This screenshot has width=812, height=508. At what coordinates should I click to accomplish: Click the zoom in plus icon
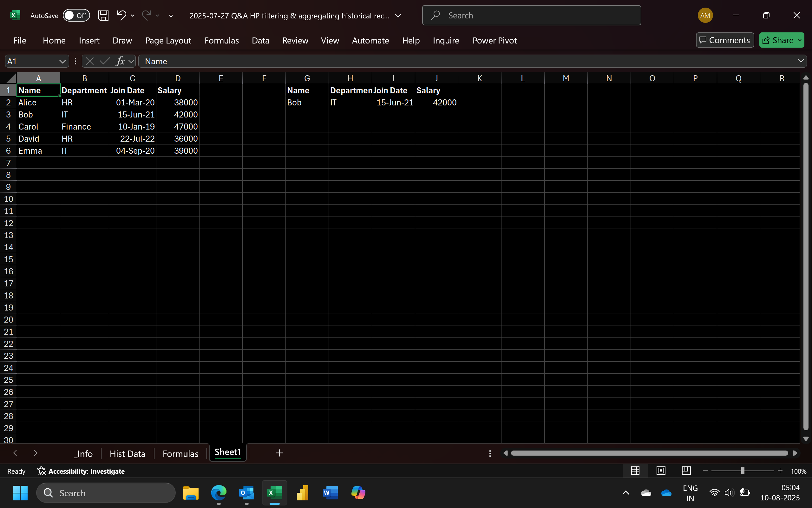780,471
